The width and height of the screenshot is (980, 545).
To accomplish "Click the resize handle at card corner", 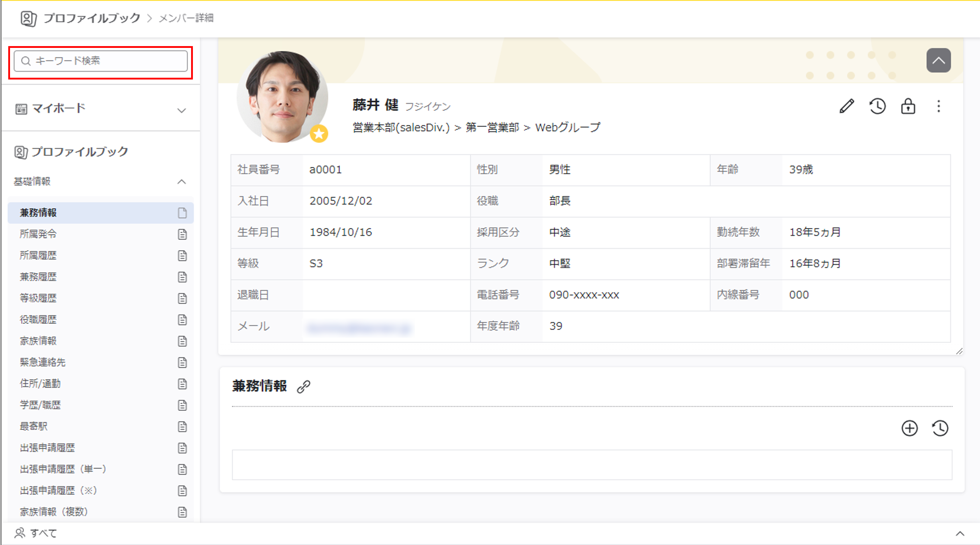I will 959,351.
